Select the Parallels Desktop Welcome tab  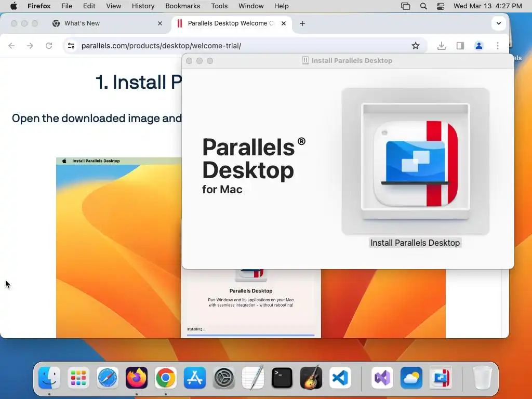coord(231,23)
